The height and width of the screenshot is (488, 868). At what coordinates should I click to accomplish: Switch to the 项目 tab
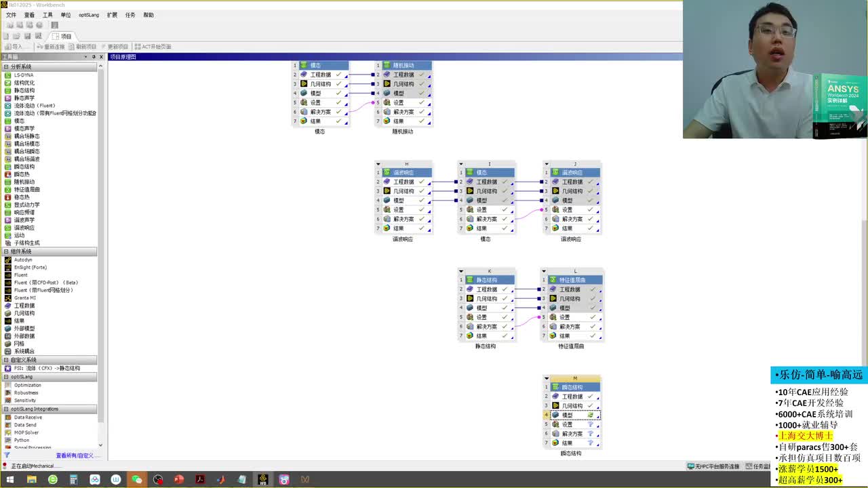pos(62,36)
